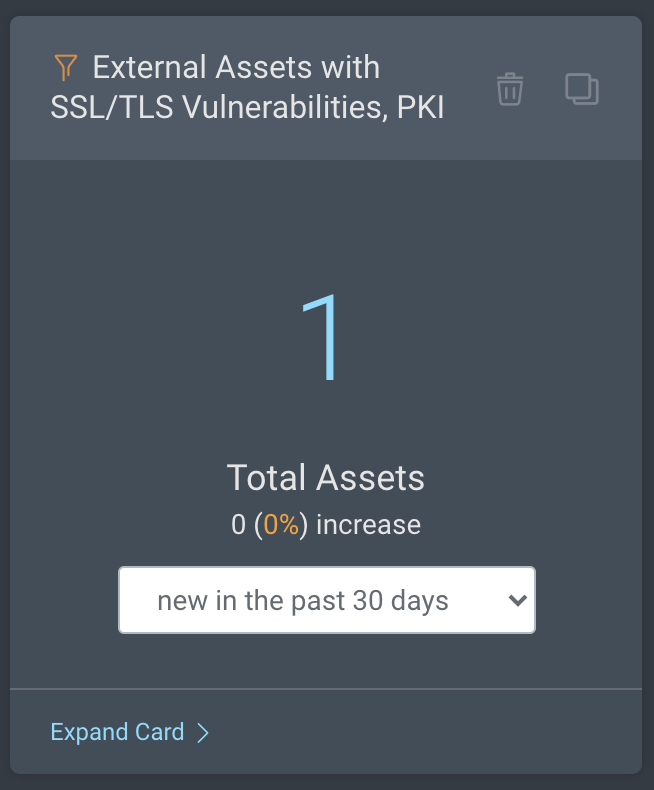
Task: Open the time range dropdown arrow
Action: coord(517,601)
